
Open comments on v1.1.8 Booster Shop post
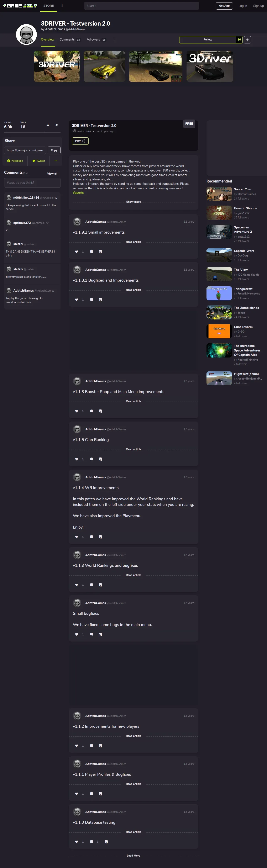(x=91, y=411)
